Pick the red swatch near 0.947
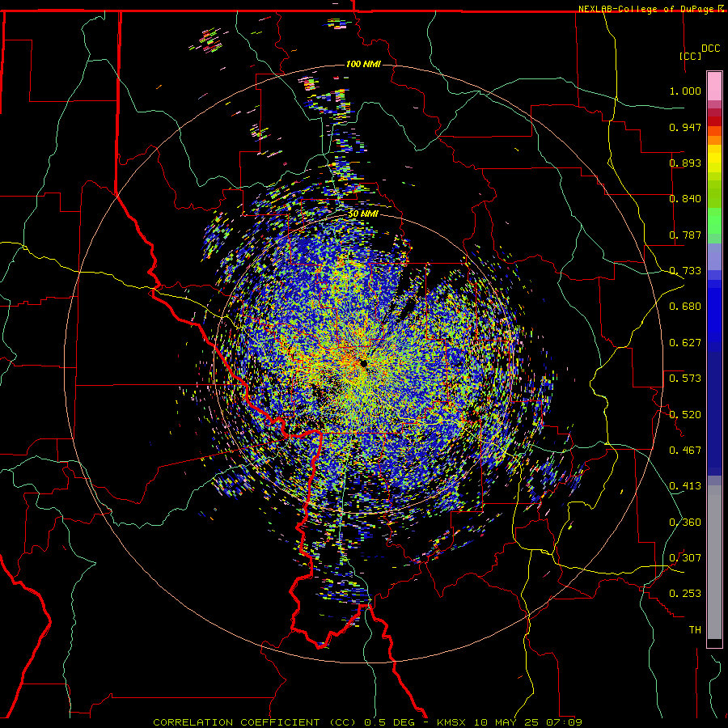This screenshot has width=728, height=728. click(x=714, y=121)
